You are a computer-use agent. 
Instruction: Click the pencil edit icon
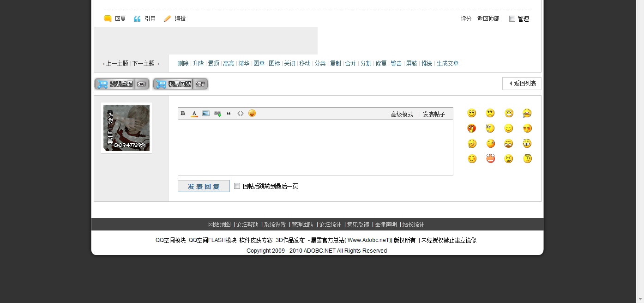point(167,19)
